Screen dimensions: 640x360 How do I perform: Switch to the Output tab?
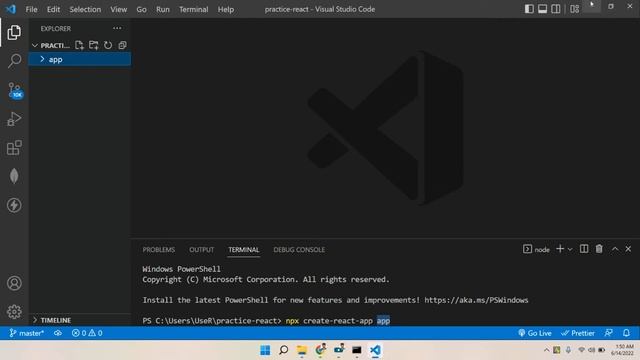pyautogui.click(x=201, y=249)
